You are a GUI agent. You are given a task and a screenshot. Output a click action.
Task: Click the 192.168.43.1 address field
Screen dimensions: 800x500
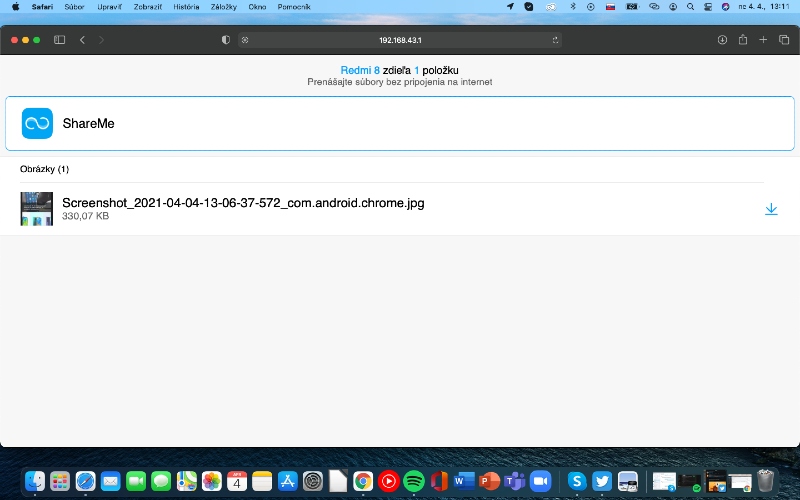[400, 40]
